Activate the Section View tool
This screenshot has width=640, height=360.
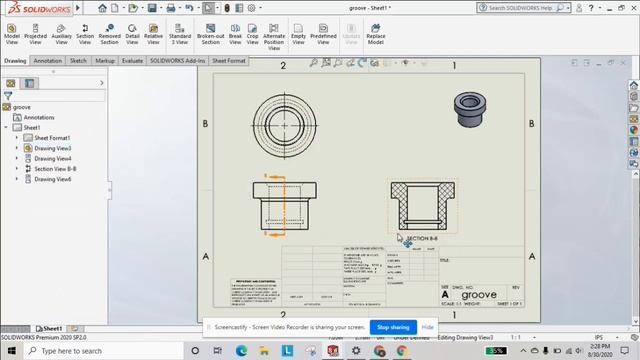pos(85,33)
